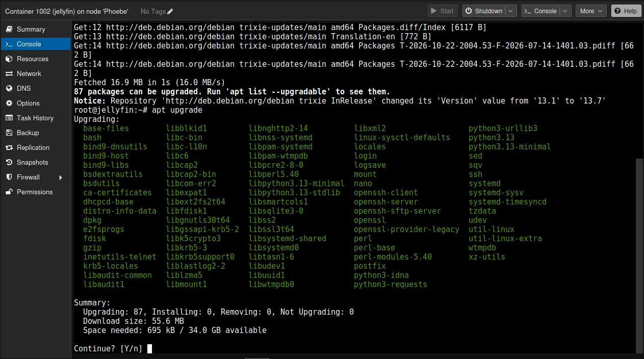
Task: Click the Options gear icon
Action: click(9, 103)
